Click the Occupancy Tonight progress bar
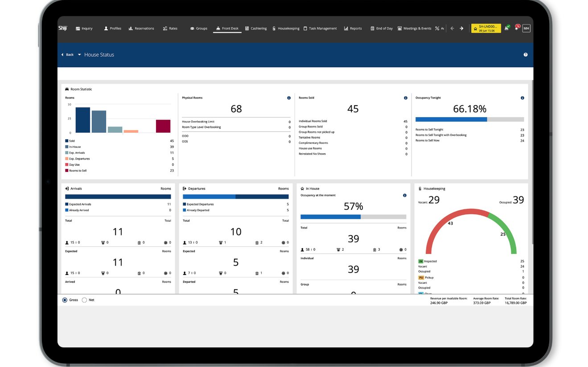 (470, 119)
